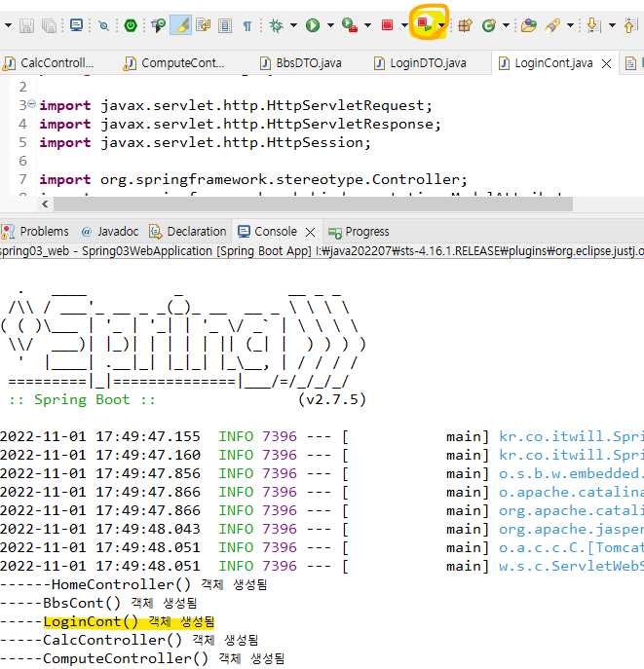
Task: Click the Search flashlight icon
Action: (x=552, y=25)
